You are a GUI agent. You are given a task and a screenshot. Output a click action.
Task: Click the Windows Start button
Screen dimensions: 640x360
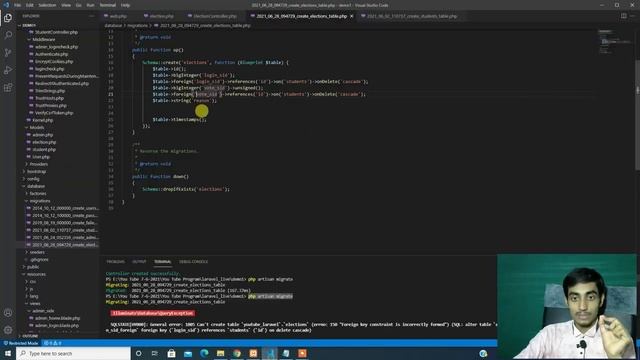(x=8, y=353)
